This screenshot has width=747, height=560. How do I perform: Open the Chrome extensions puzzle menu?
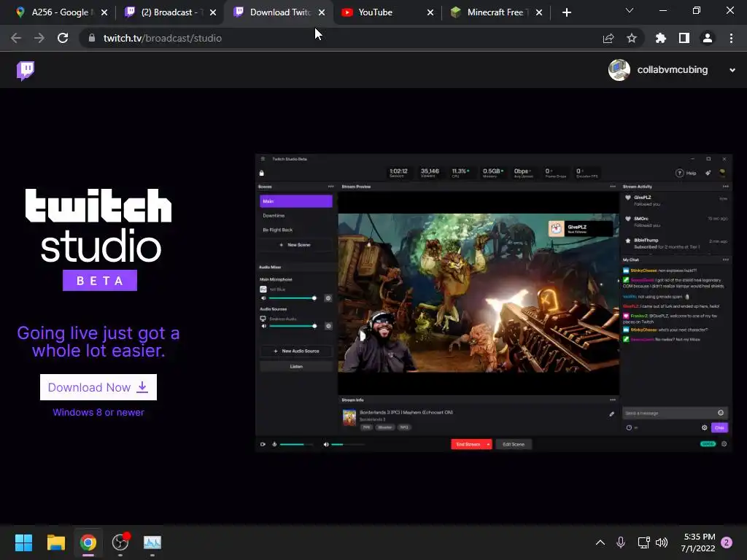[x=660, y=38]
